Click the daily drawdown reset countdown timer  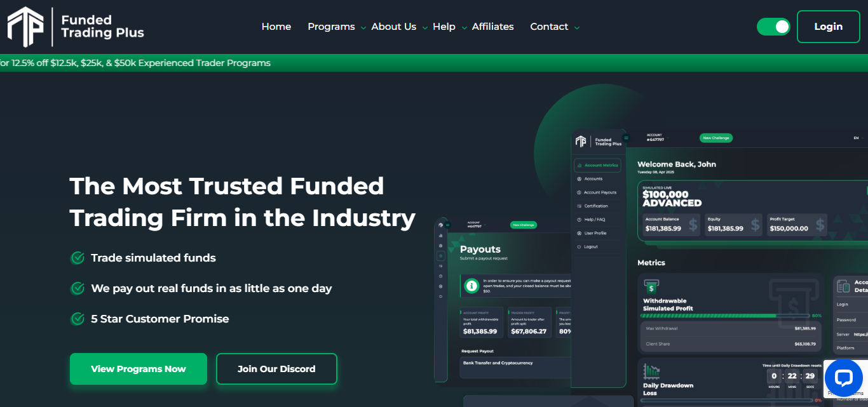tap(791, 379)
